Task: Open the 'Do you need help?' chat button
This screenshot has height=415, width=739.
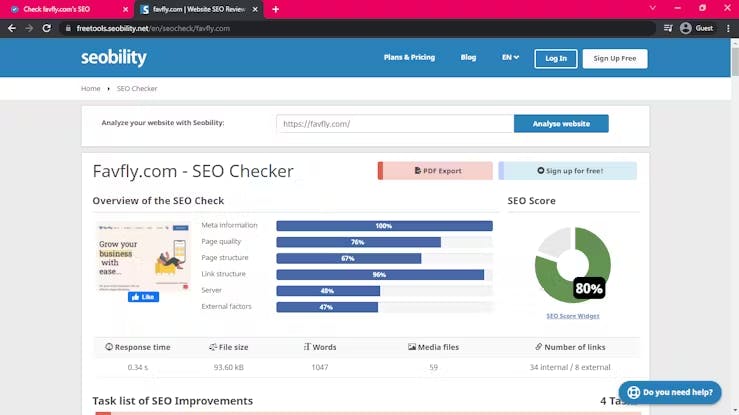Action: 670,392
